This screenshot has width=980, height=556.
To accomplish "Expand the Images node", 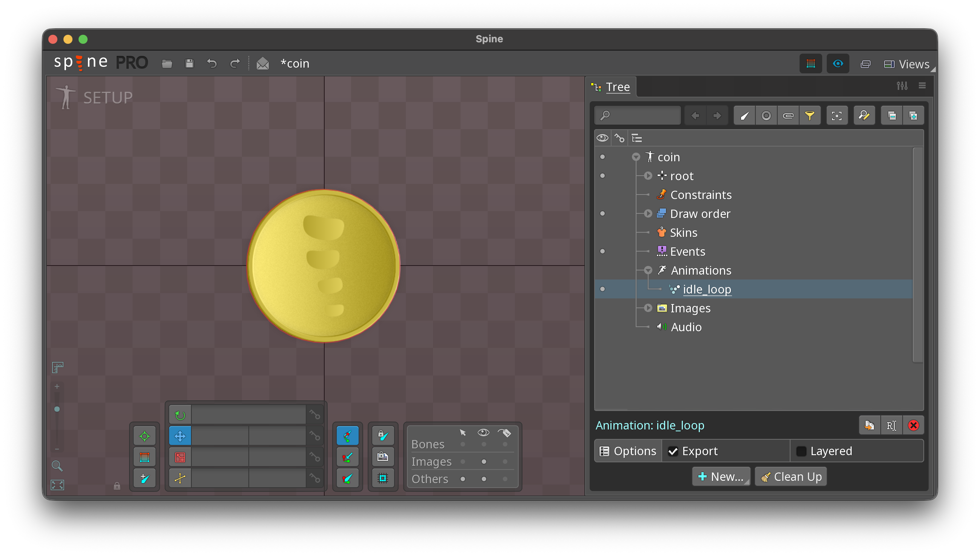I will (x=648, y=308).
